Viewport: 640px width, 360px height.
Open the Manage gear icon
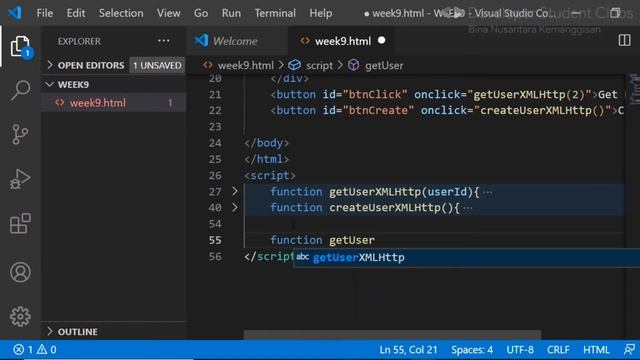20,317
